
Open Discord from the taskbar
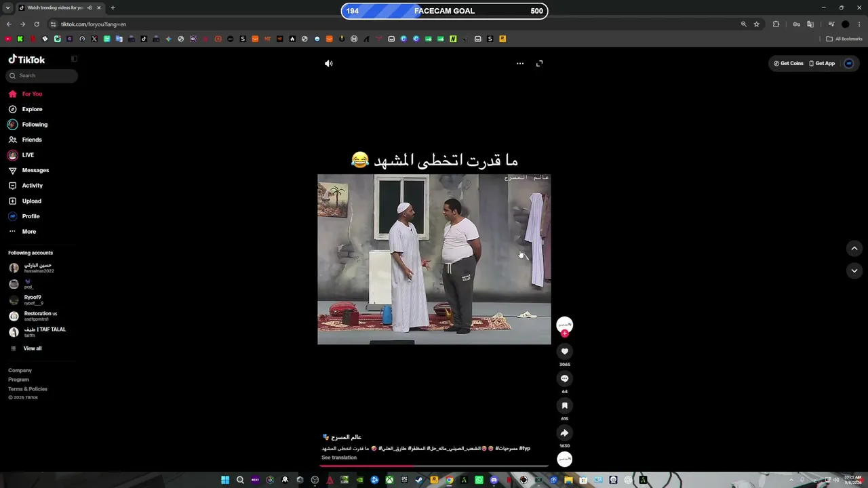click(494, 480)
